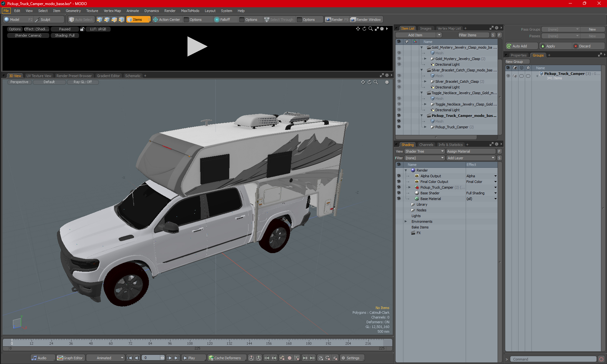Open the Vertex Map menu
The image size is (607, 364).
click(x=112, y=11)
